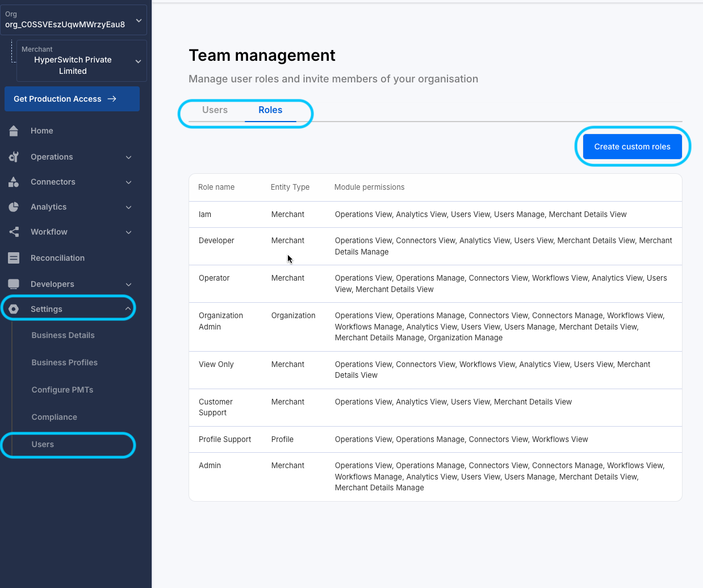703x588 pixels.
Task: Click the Reconciliation icon in sidebar
Action: pyautogui.click(x=14, y=258)
